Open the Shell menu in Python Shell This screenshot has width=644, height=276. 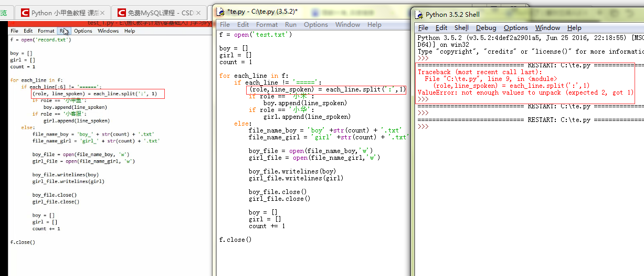click(x=461, y=28)
